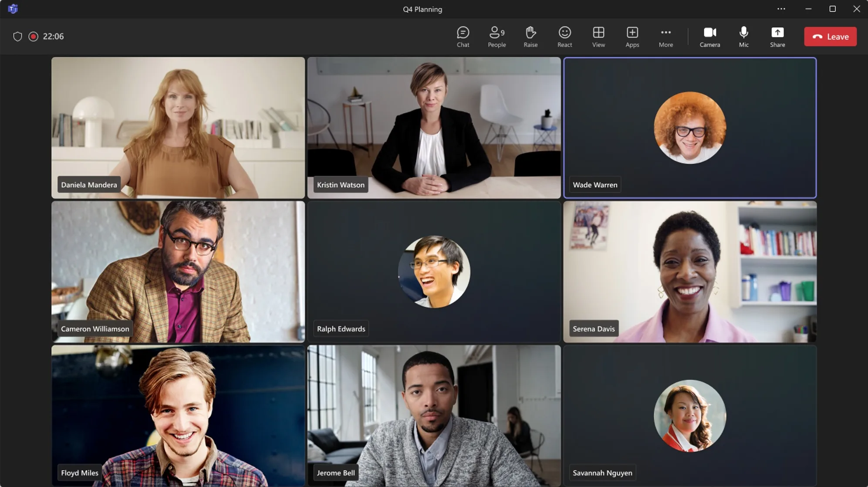Screen dimensions: 868x487
Task: Open the People panel
Action: 496,36
